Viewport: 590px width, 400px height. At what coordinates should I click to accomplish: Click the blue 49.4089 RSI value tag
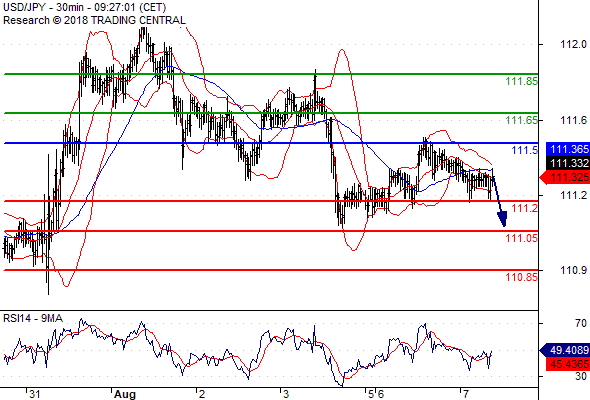click(564, 350)
